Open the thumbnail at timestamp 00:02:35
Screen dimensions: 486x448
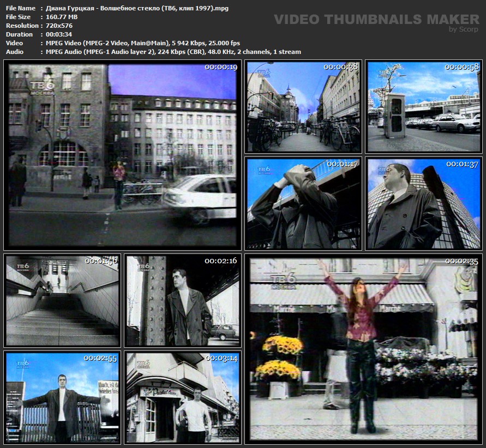tap(364, 349)
